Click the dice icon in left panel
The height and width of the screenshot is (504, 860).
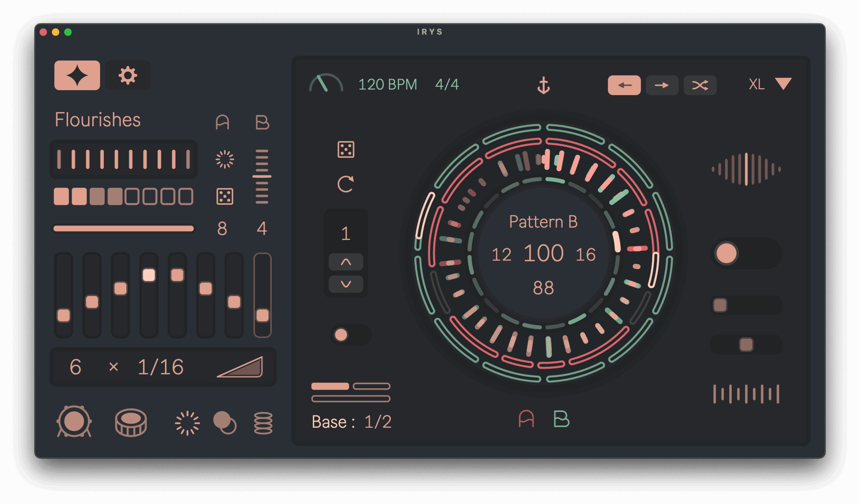[225, 196]
